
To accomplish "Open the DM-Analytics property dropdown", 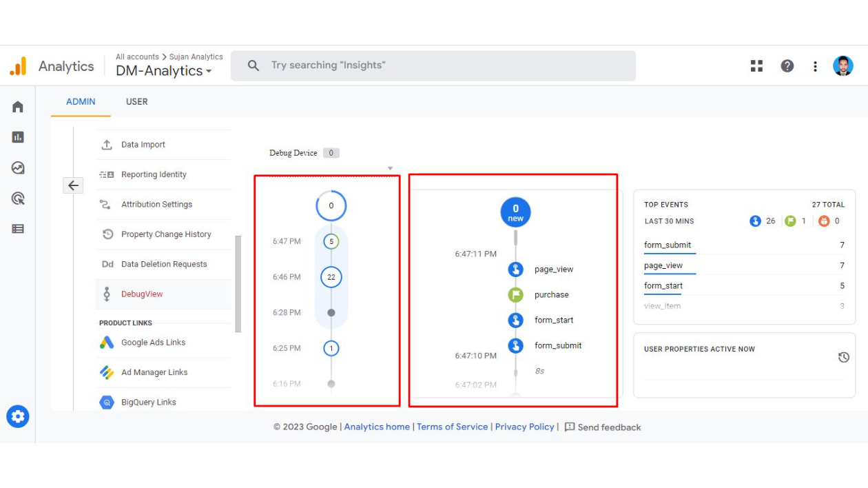I will 164,71.
